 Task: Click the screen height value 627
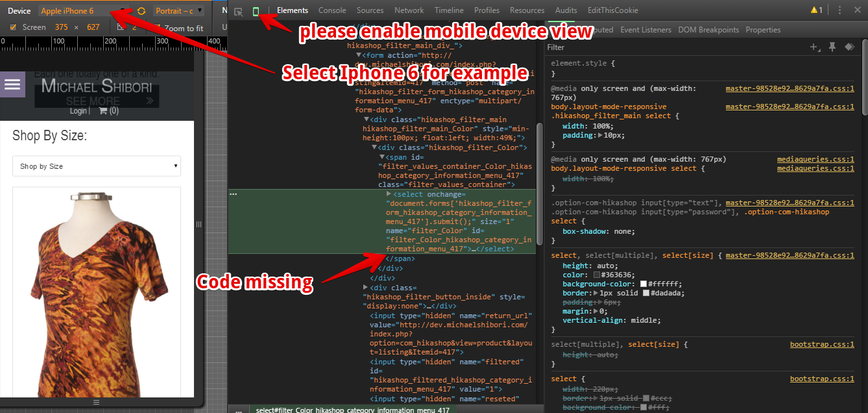click(93, 27)
